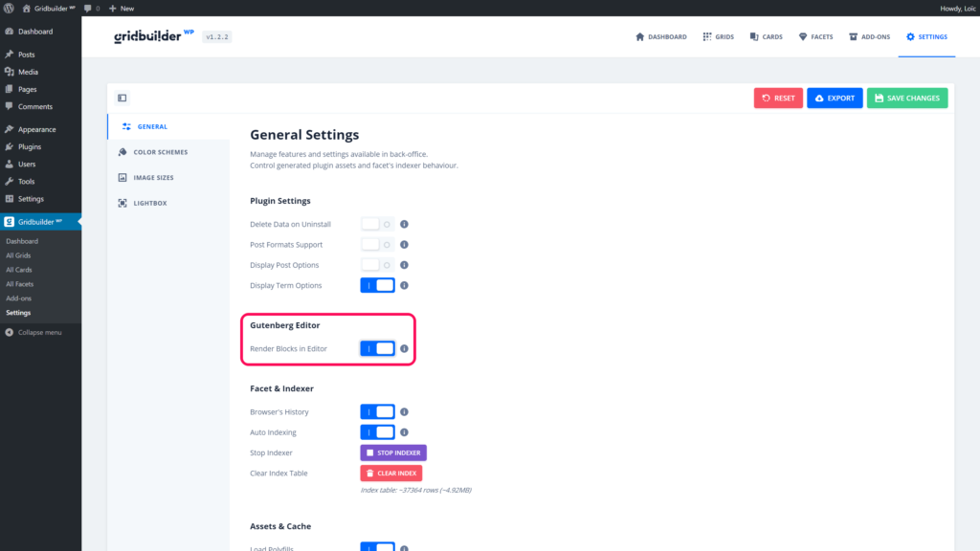The image size is (980, 551).
Task: Open the Appearance menu
Action: click(40, 129)
